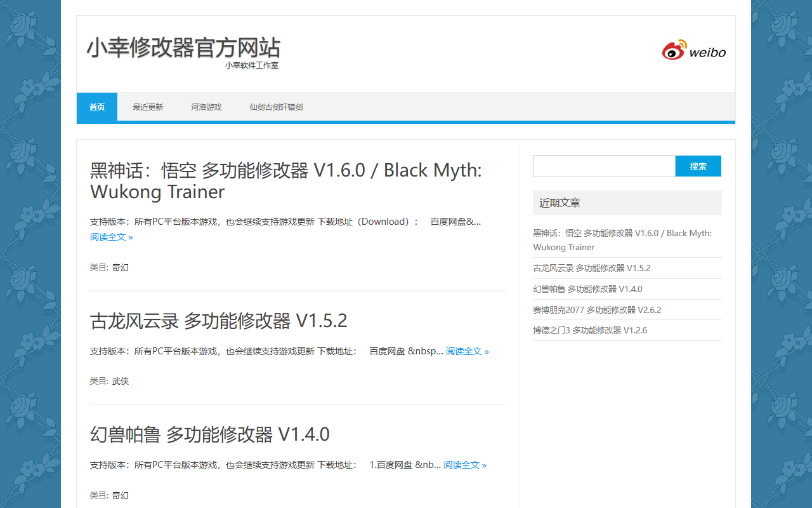This screenshot has width=812, height=508.
Task: Click the blue 搜索 button
Action: [x=698, y=166]
